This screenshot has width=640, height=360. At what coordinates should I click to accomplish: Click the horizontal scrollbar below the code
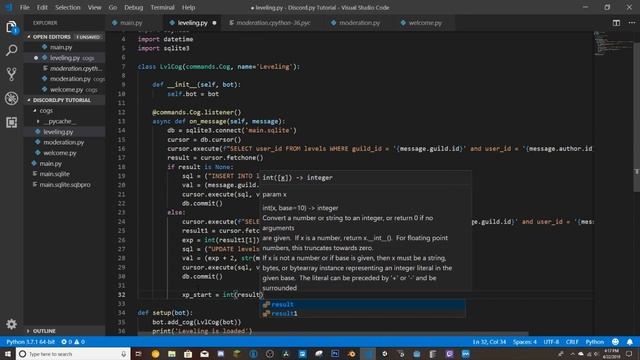click(x=333, y=333)
